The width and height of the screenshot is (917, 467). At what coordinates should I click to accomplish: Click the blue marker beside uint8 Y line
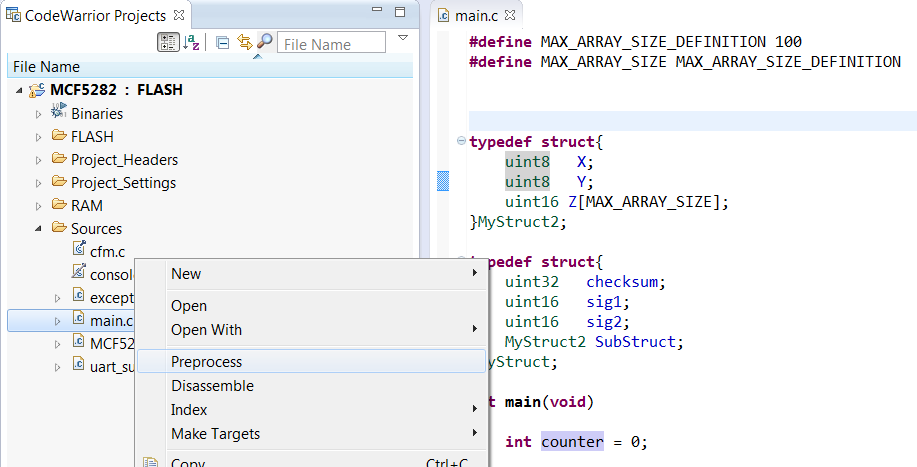click(x=443, y=181)
